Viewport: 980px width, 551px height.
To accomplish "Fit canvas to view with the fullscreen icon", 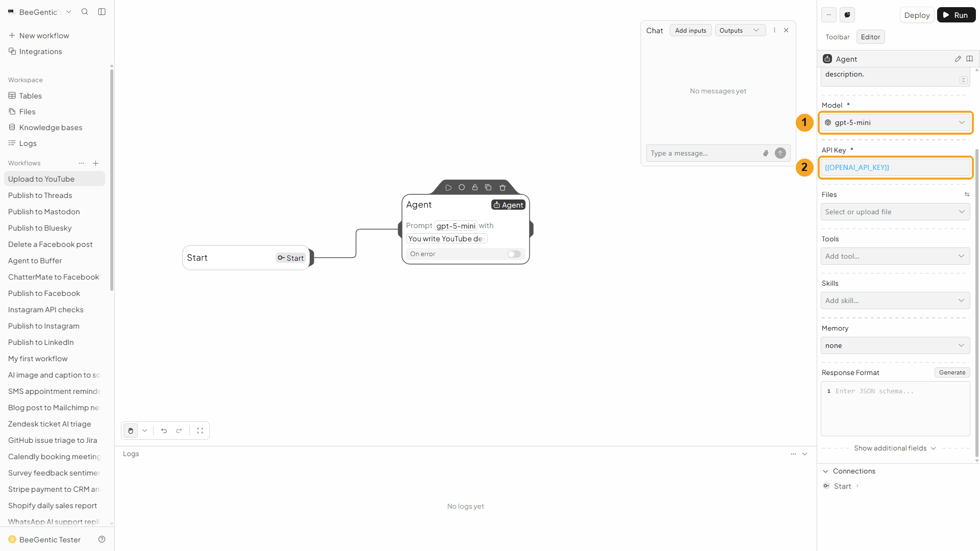I will (x=200, y=431).
